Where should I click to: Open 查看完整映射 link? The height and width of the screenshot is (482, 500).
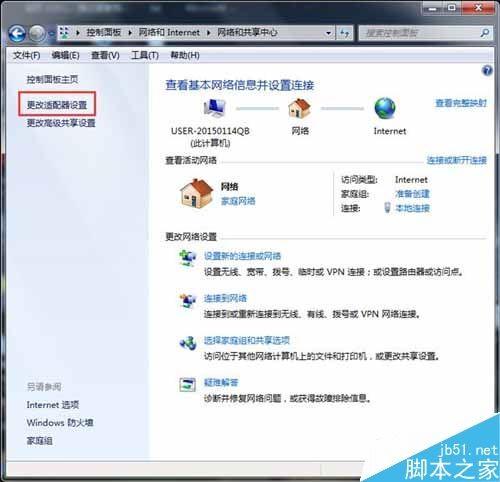461,103
